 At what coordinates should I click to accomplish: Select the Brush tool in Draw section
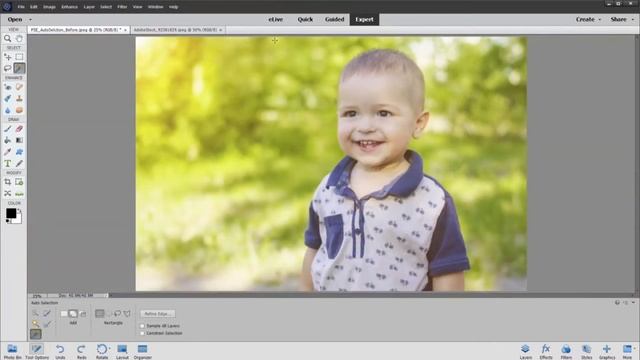click(7, 129)
